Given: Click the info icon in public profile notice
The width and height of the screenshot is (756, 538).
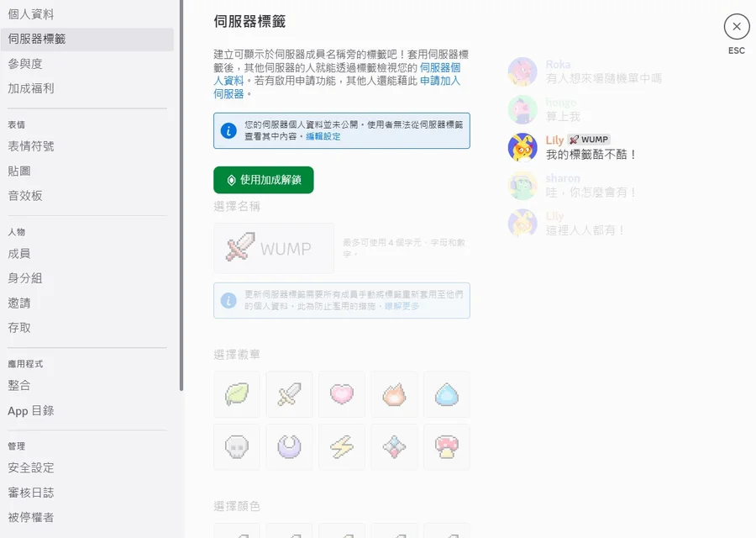Looking at the screenshot, I should click(x=228, y=131).
